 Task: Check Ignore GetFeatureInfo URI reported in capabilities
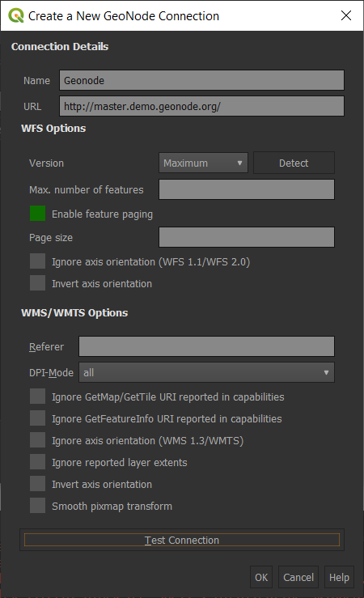(38, 418)
